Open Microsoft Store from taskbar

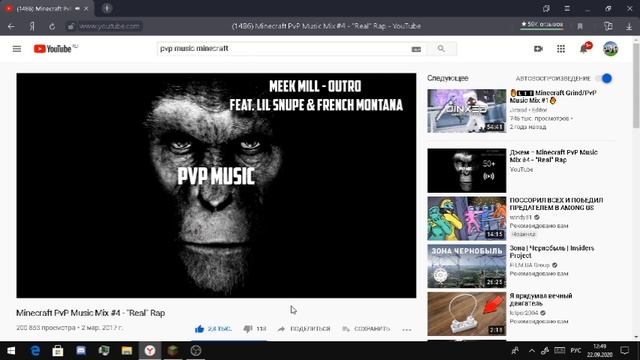(x=58, y=351)
